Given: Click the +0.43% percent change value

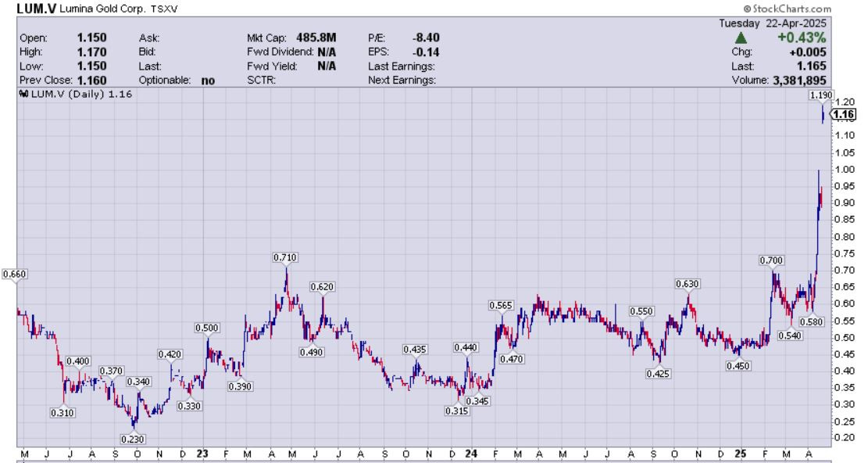Looking at the screenshot, I should (802, 38).
